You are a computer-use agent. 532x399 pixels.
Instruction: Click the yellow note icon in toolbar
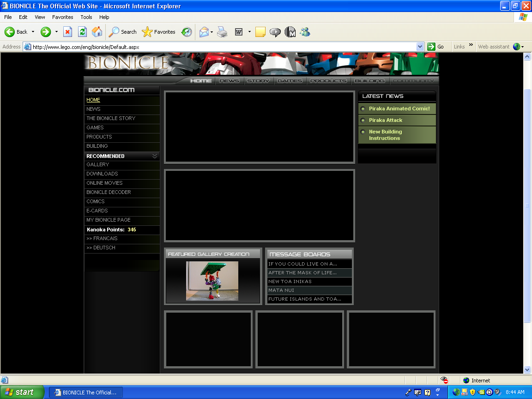pos(260,32)
